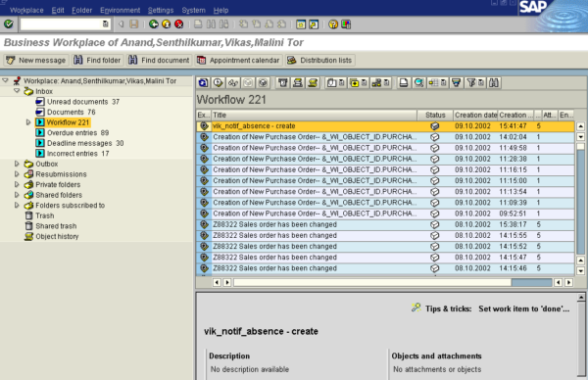The height and width of the screenshot is (380, 588).
Task: Click status icon of vik_notif_absence row
Action: (x=434, y=126)
